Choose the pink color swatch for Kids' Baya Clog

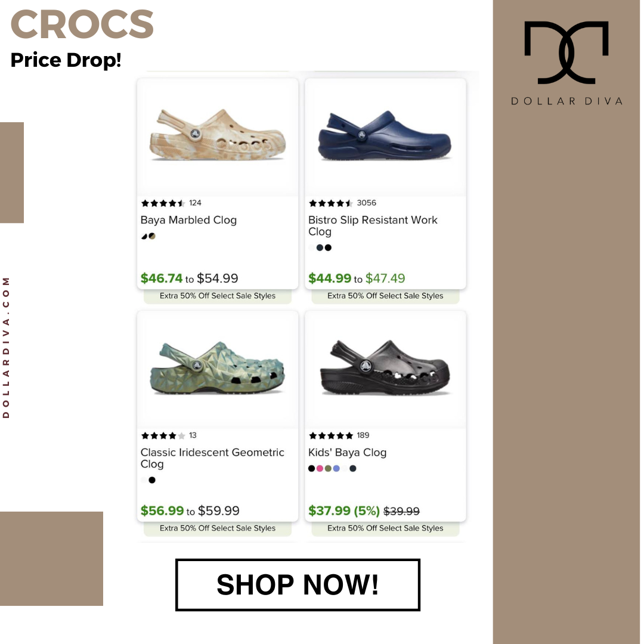click(x=320, y=468)
